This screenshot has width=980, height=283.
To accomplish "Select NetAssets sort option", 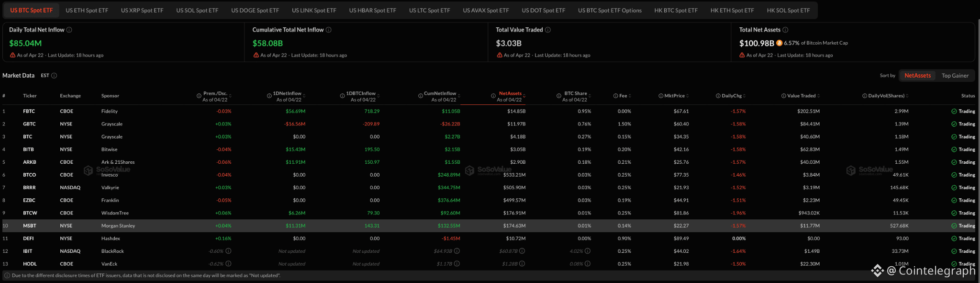I will [917, 76].
